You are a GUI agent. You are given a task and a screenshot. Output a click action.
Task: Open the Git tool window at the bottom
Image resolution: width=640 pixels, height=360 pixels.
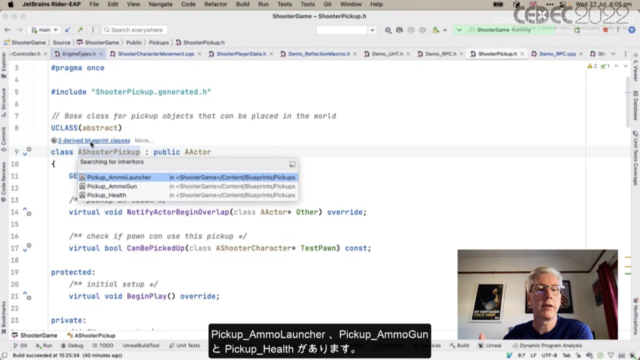[x=20, y=345]
